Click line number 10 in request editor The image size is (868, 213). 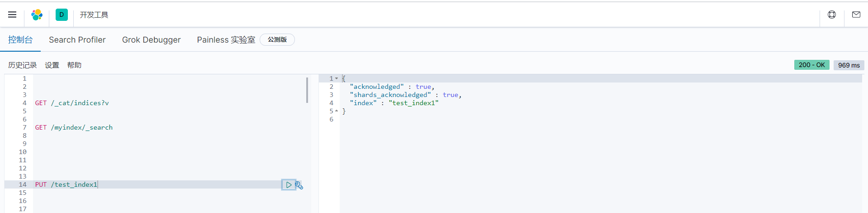(23, 152)
